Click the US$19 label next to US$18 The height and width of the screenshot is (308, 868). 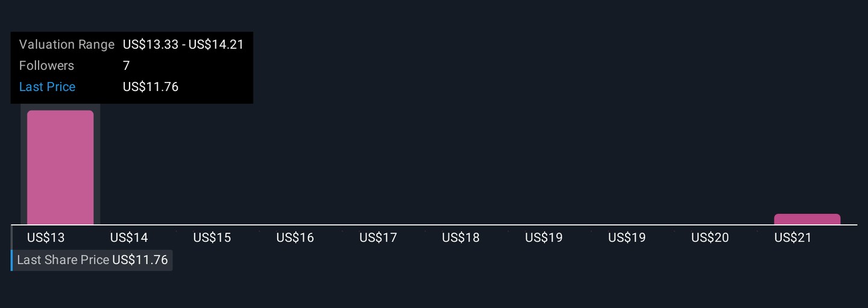click(544, 237)
